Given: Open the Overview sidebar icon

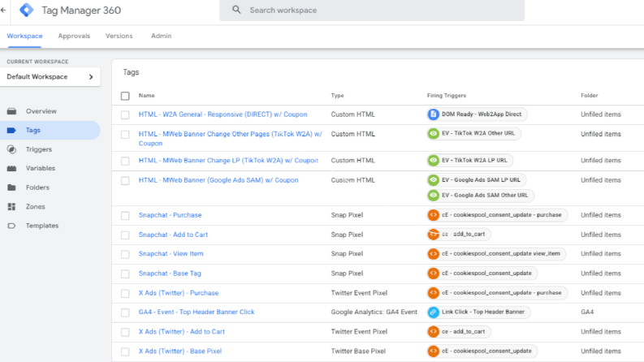Looking at the screenshot, I should click(x=11, y=111).
